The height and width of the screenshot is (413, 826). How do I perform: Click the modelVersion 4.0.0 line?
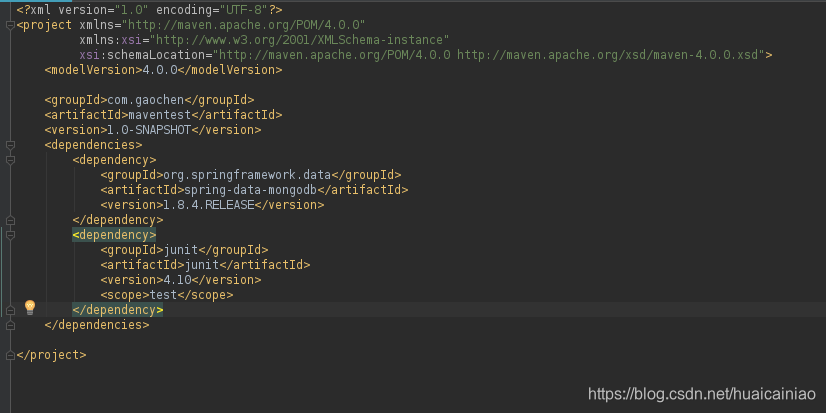163,70
